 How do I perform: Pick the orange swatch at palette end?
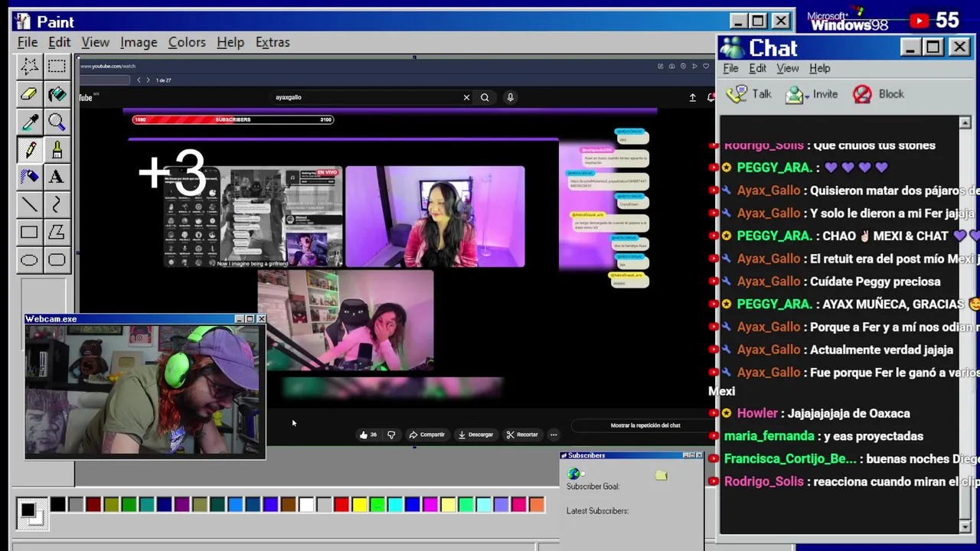tap(537, 504)
